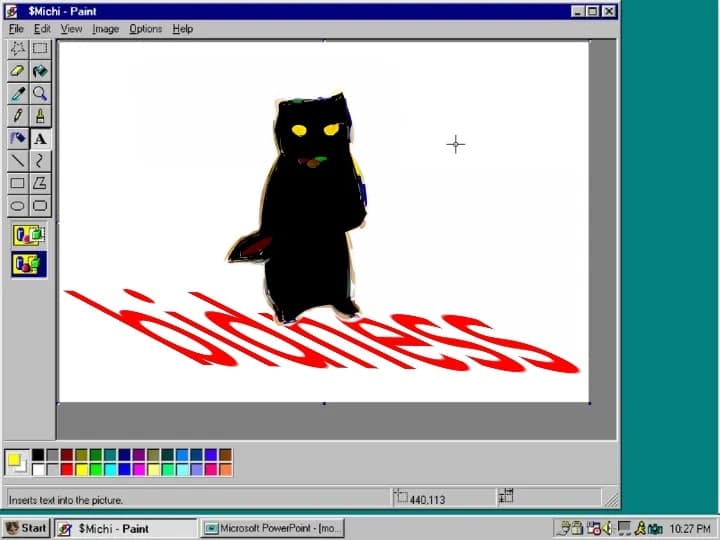Click the Windows Start button
The height and width of the screenshot is (540, 720).
pyautogui.click(x=26, y=528)
